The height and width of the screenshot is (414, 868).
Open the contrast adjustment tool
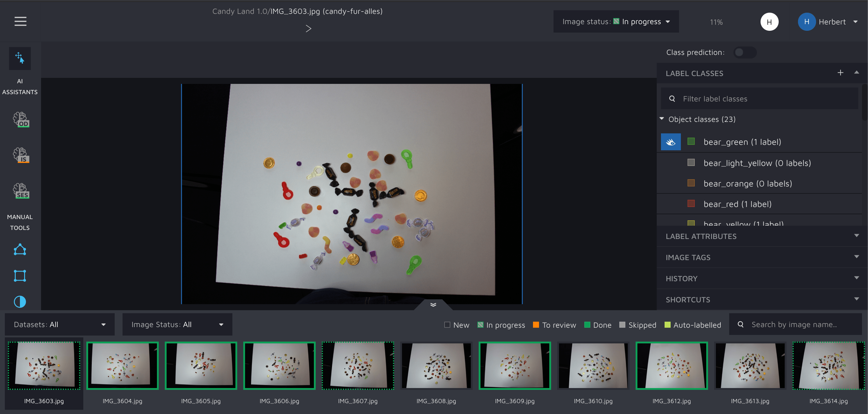[20, 301]
